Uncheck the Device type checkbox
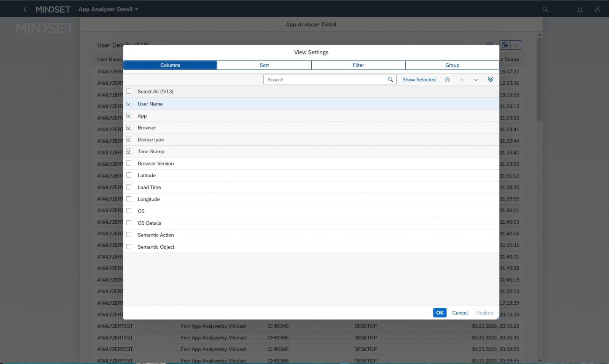 point(129,139)
